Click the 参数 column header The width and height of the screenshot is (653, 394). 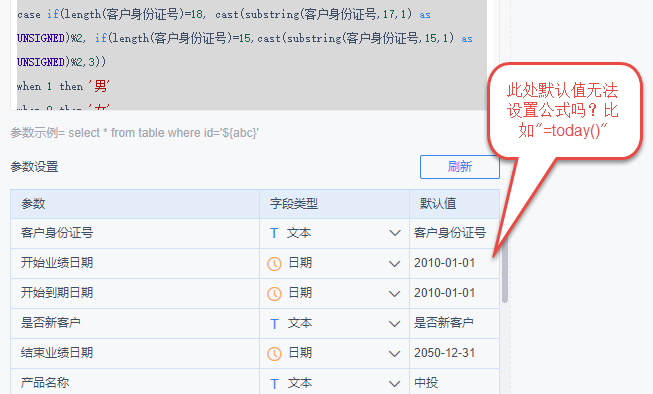(x=135, y=204)
